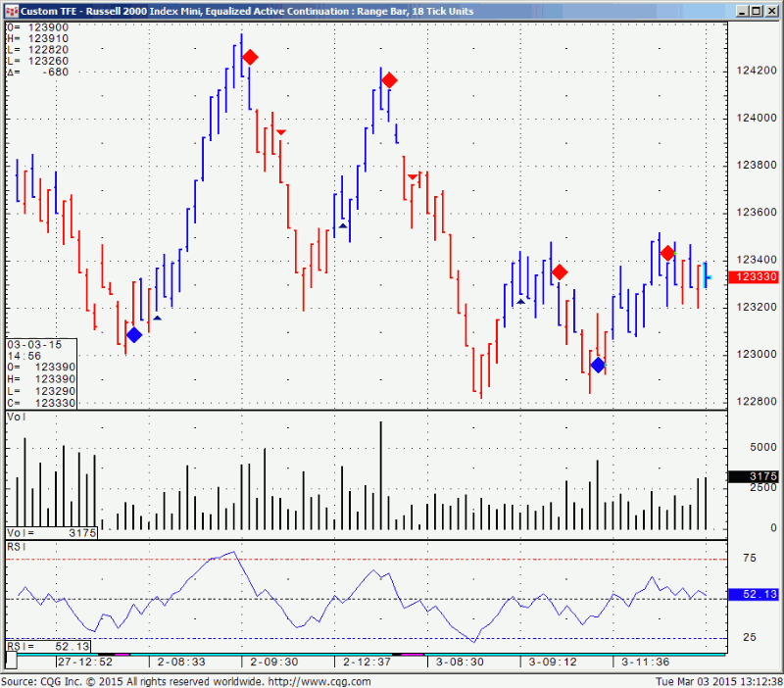
Task: Click the blue 52.13 RSI value tag
Action: [x=753, y=594]
